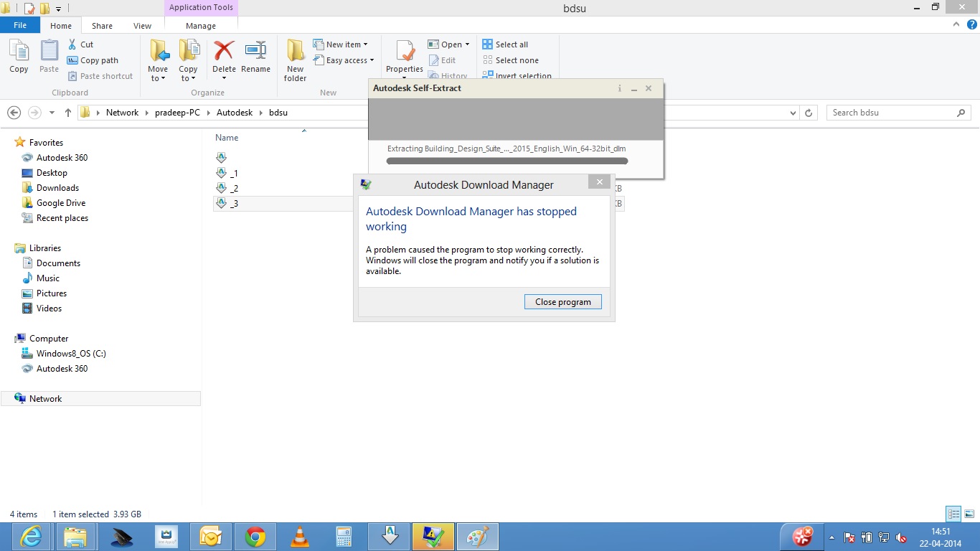Switch to the Large icons view in status bar
The height and width of the screenshot is (551, 980).
(x=968, y=514)
